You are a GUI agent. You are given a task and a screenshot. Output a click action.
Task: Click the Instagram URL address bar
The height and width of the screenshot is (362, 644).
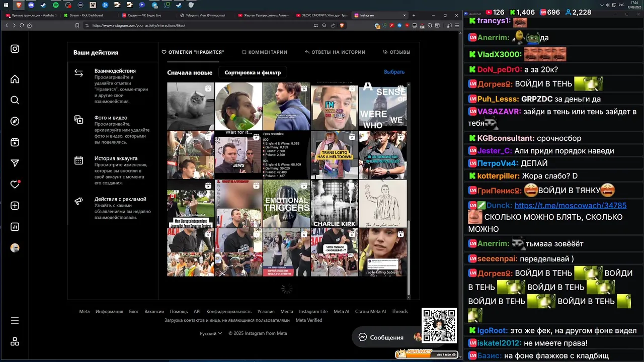[201, 25]
